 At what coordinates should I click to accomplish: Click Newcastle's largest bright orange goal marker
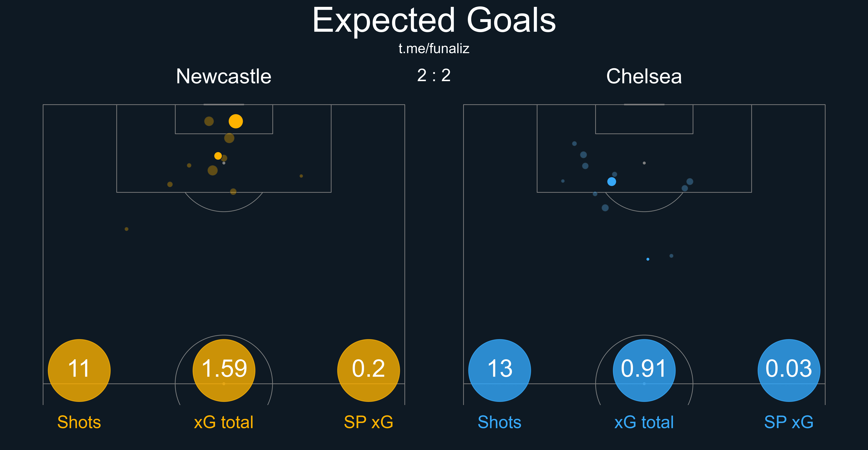click(236, 121)
